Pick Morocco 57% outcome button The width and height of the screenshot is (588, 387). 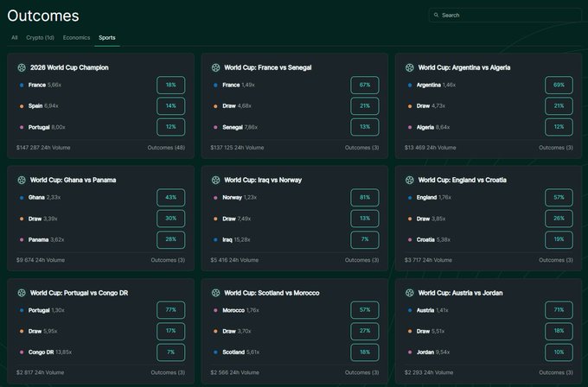click(365, 310)
